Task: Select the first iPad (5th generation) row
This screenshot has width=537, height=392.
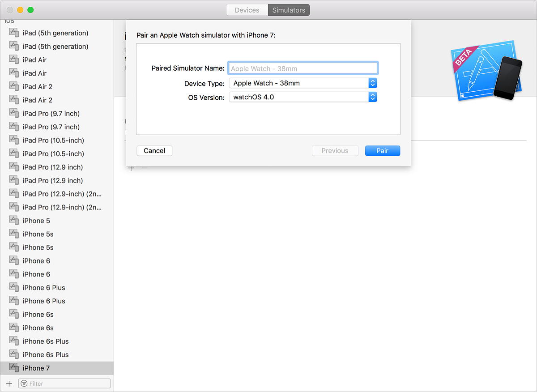Action: point(57,33)
